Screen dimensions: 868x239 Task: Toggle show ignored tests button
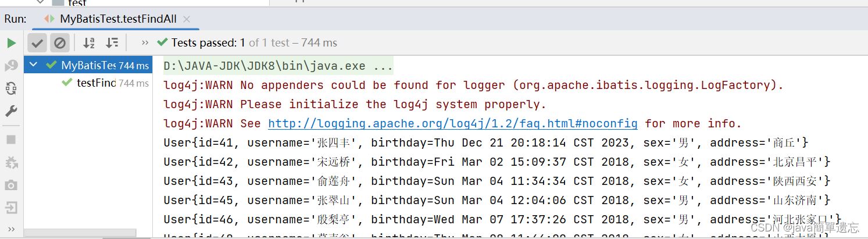click(59, 42)
